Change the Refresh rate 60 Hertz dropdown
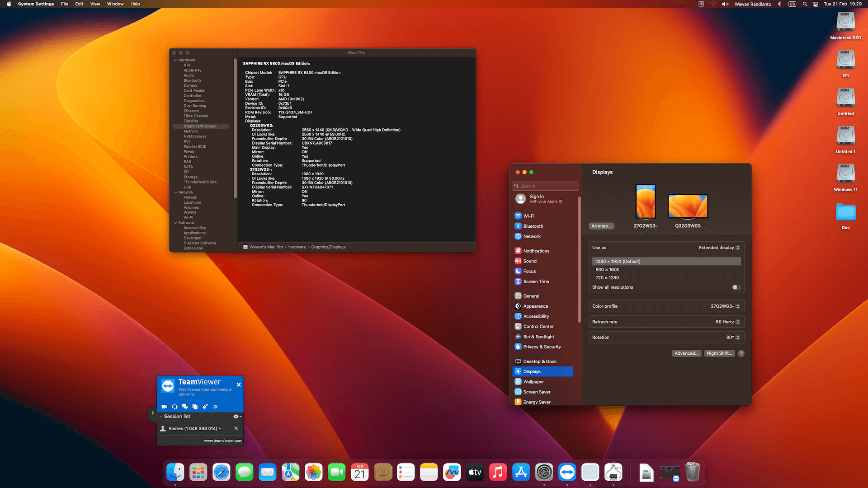The height and width of the screenshot is (488, 868). pyautogui.click(x=728, y=322)
